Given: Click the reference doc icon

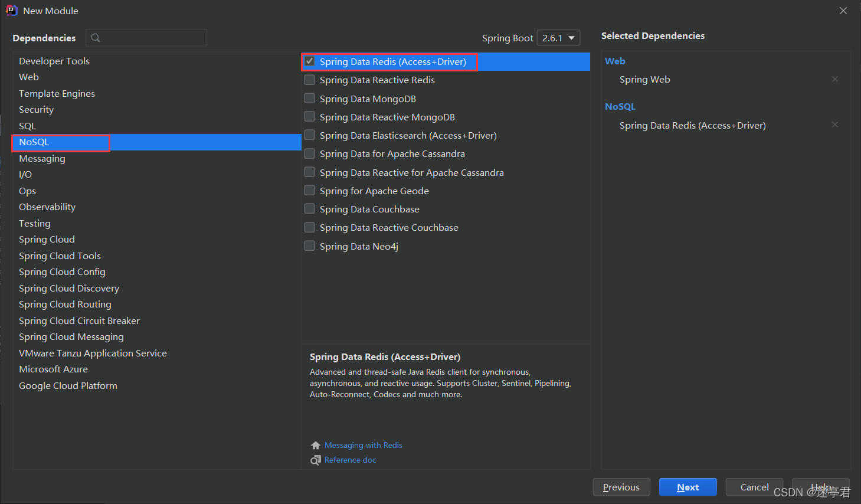Looking at the screenshot, I should tap(316, 460).
